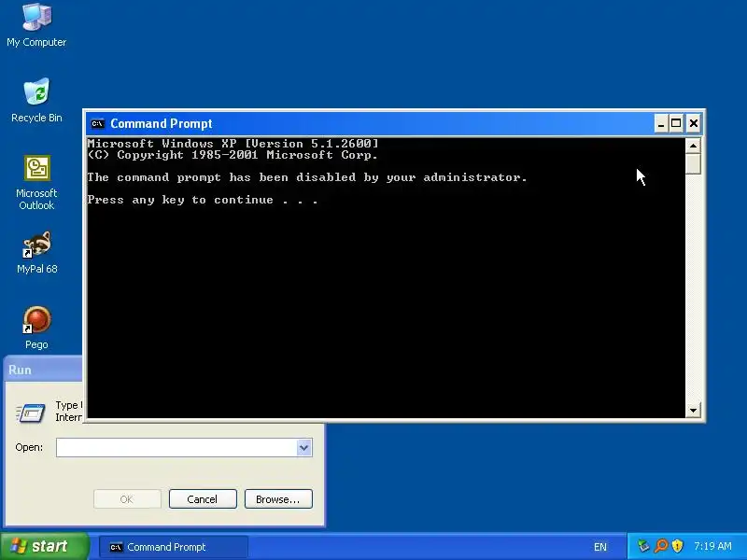Click the first system tray icon
Screen dimensions: 747x560
(x=643, y=546)
